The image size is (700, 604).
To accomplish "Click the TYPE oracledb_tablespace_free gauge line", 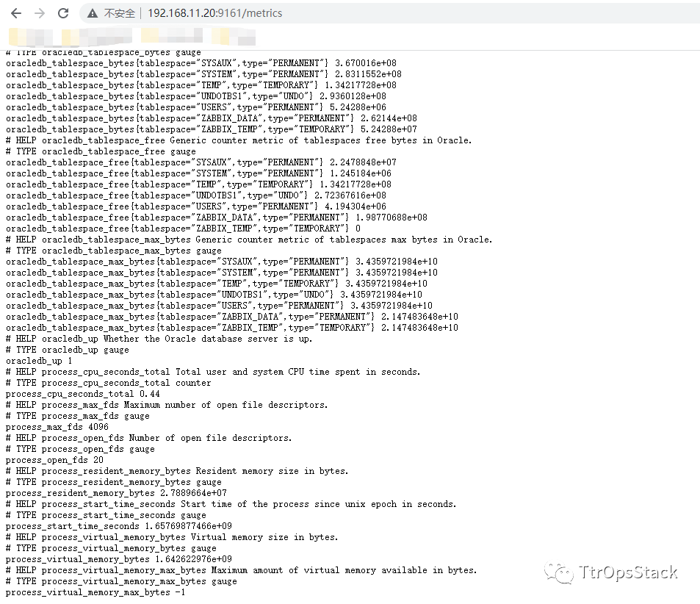I will pyautogui.click(x=101, y=151).
